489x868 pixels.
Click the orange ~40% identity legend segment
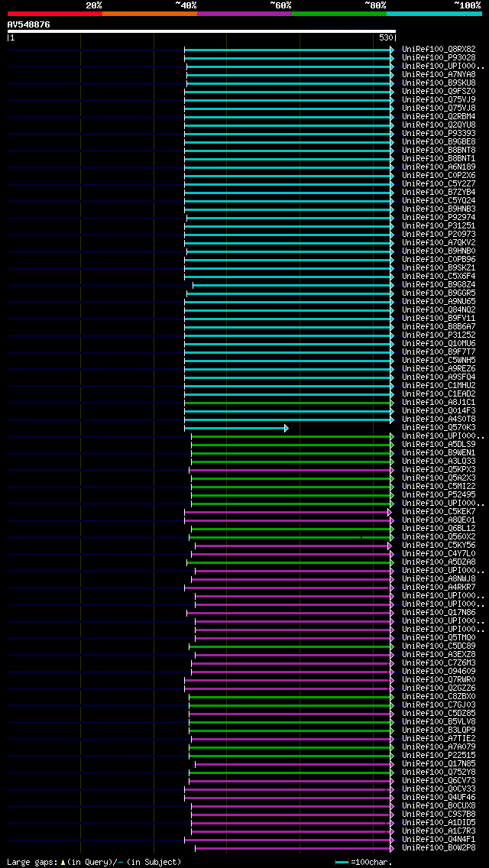pos(150,13)
